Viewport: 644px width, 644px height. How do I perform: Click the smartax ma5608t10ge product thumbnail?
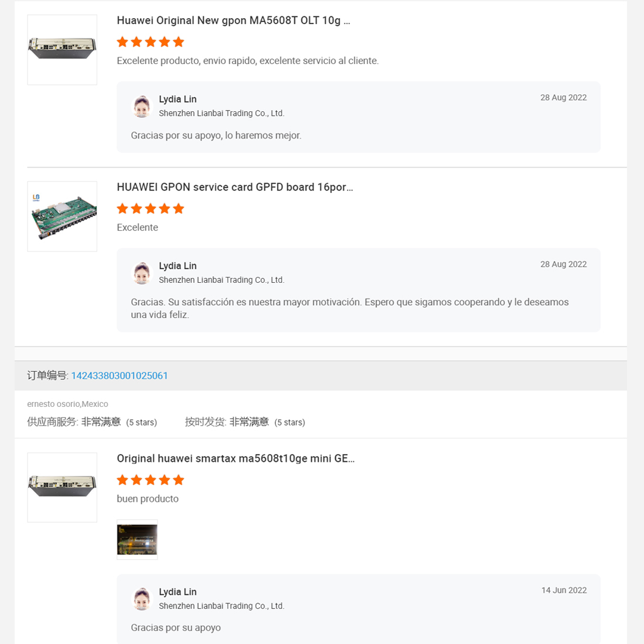pos(62,487)
